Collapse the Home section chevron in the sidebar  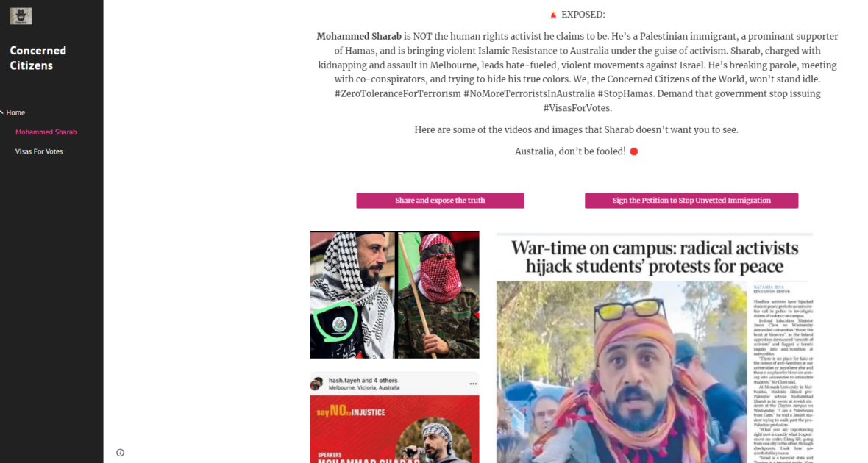click(x=2, y=112)
